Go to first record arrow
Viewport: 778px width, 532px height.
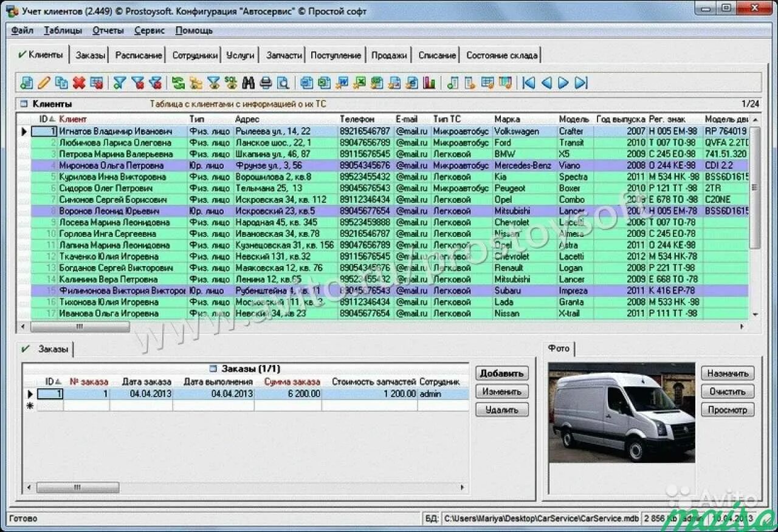click(529, 83)
